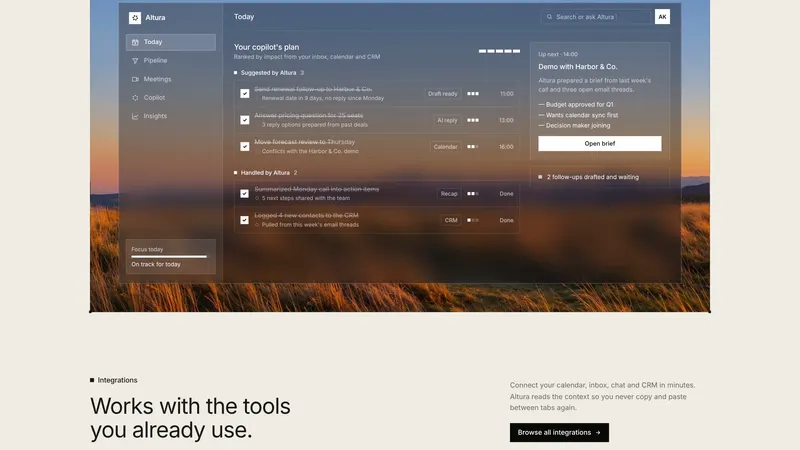The width and height of the screenshot is (800, 450).
Task: Open the Copilot sidebar item
Action: [171, 97]
